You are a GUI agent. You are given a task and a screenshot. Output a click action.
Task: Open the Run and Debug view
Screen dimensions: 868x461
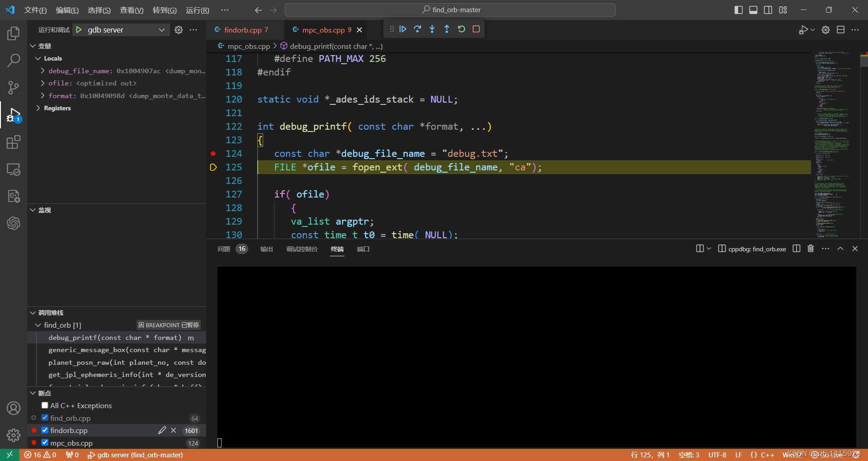pos(14,115)
